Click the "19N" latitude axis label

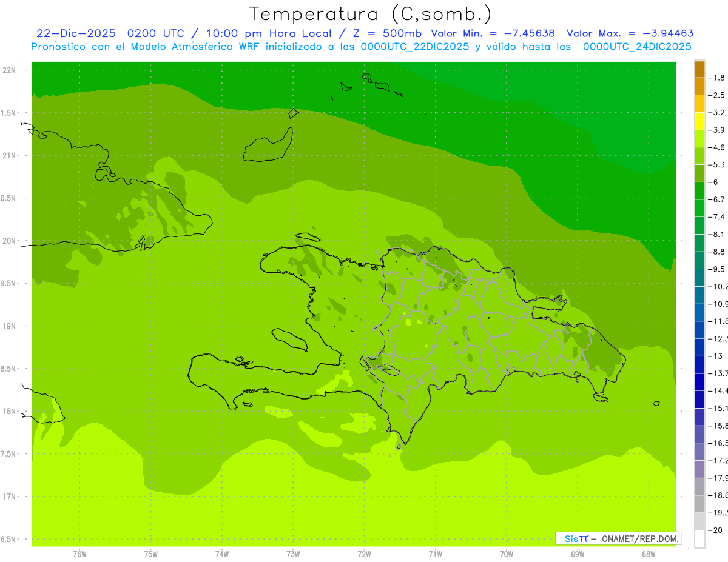pyautogui.click(x=10, y=326)
